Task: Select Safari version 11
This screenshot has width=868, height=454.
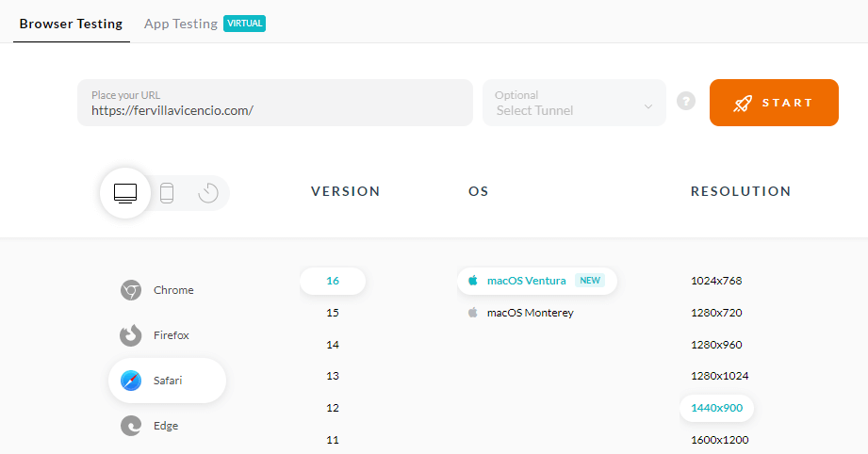Action: 333,440
